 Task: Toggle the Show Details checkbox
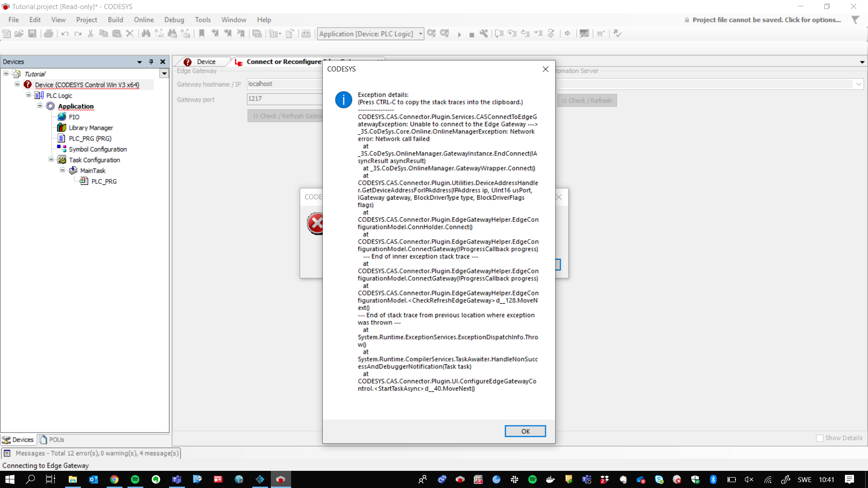(820, 438)
